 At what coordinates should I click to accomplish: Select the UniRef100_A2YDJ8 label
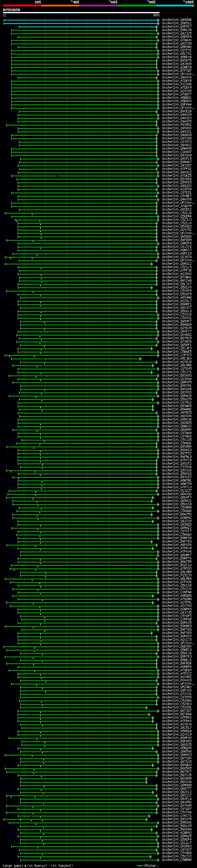(x=177, y=362)
